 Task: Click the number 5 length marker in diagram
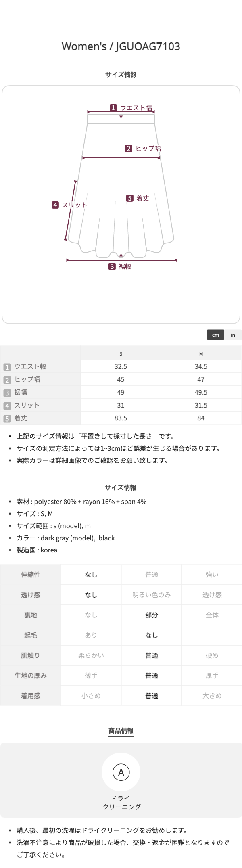coord(130,198)
